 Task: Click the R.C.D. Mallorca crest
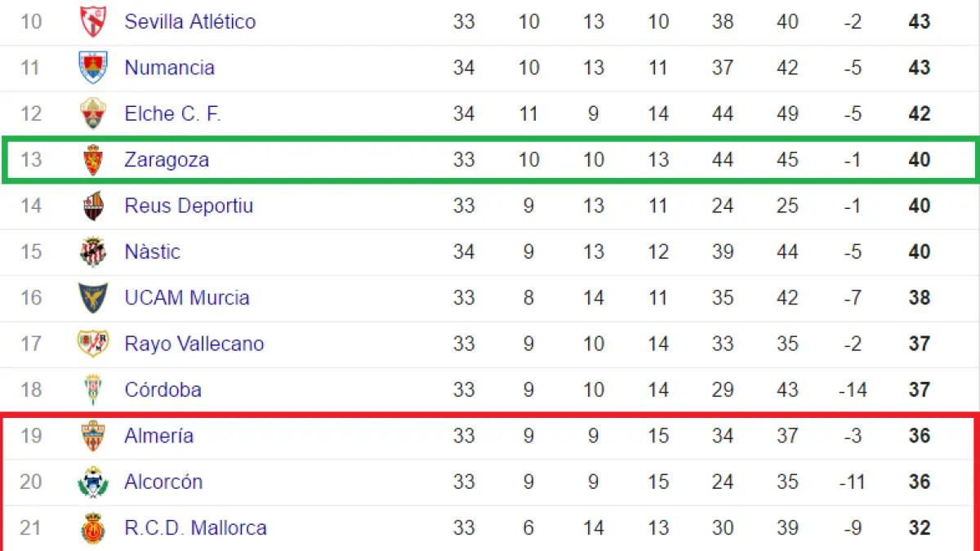pos(92,528)
